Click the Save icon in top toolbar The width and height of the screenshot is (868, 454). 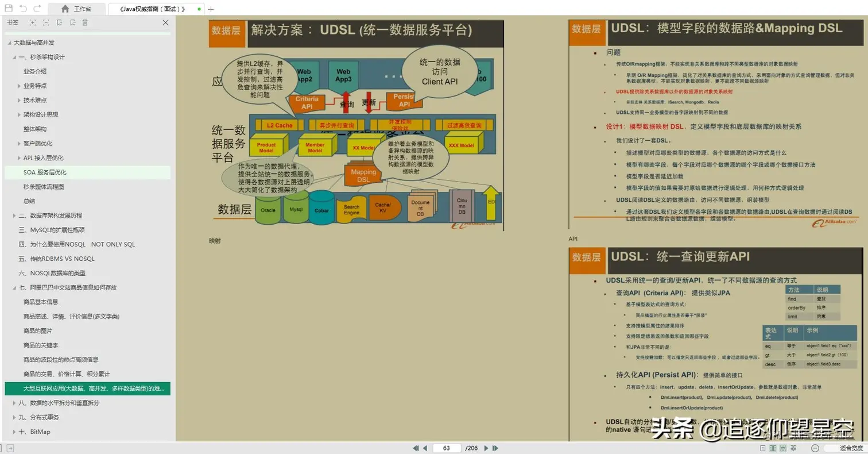pyautogui.click(x=9, y=7)
